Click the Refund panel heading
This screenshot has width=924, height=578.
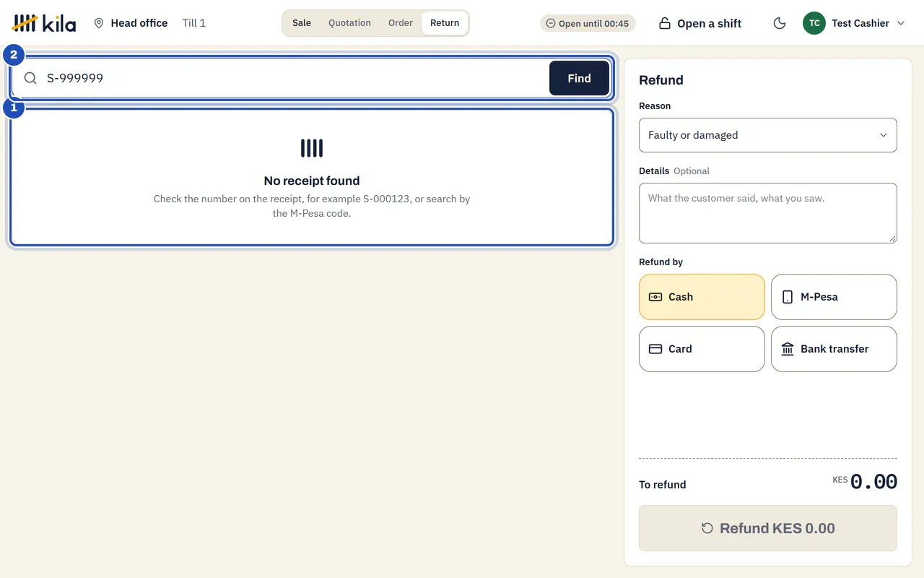[x=661, y=80]
